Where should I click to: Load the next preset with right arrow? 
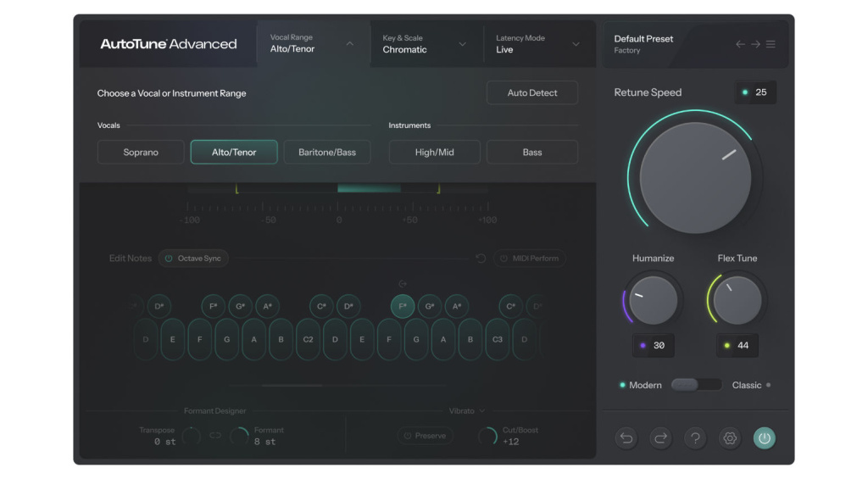[755, 44]
